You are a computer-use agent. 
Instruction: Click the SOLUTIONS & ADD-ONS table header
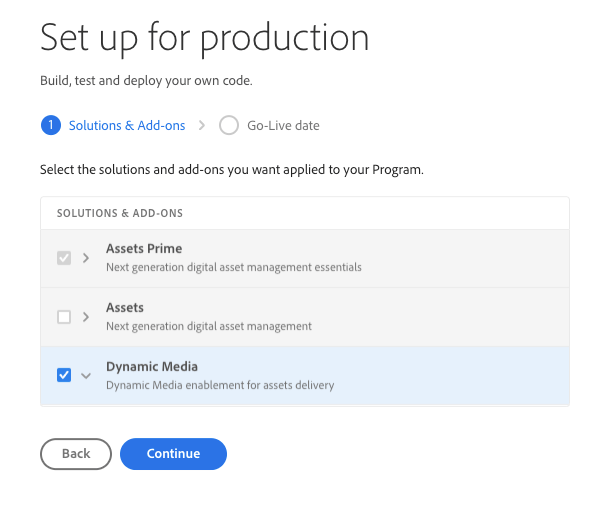[x=119, y=214]
